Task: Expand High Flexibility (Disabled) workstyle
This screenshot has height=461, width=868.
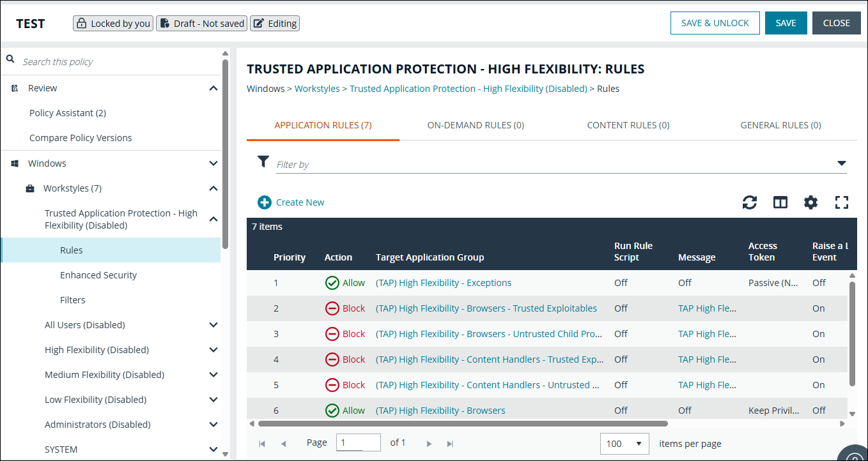Action: [213, 349]
